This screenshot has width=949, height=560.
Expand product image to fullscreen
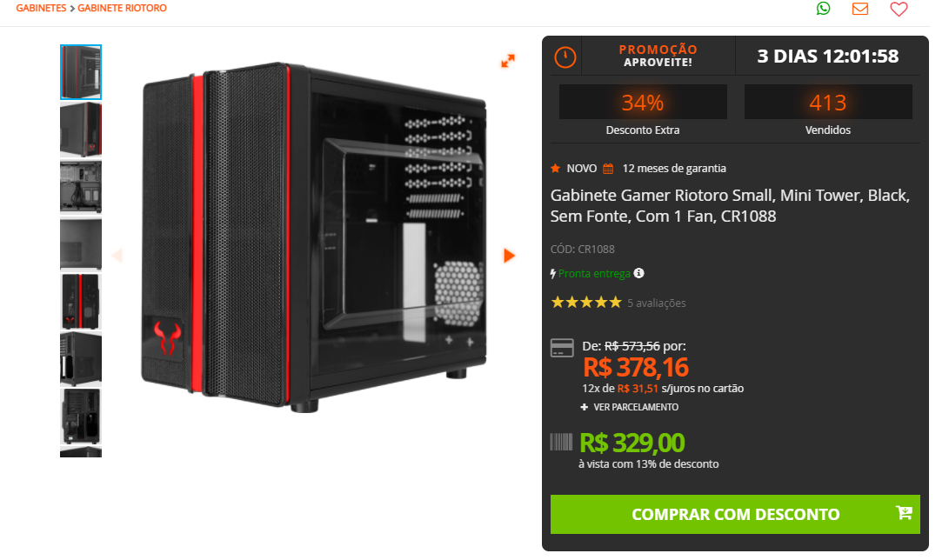point(508,61)
